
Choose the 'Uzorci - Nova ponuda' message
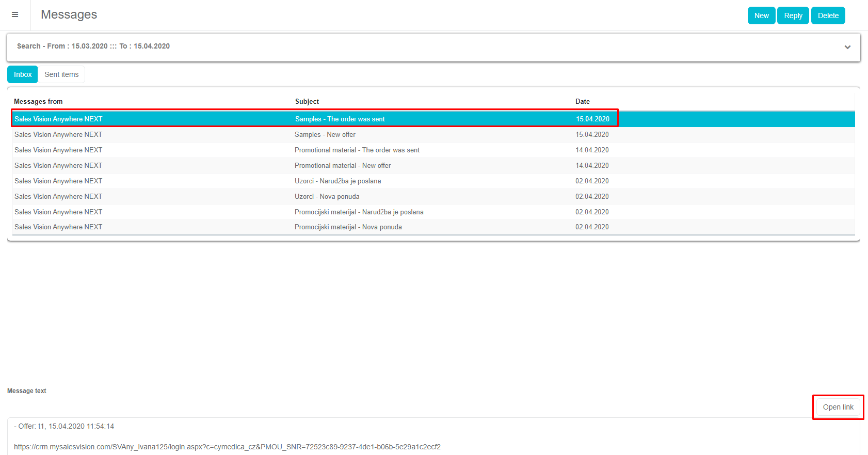click(x=327, y=196)
